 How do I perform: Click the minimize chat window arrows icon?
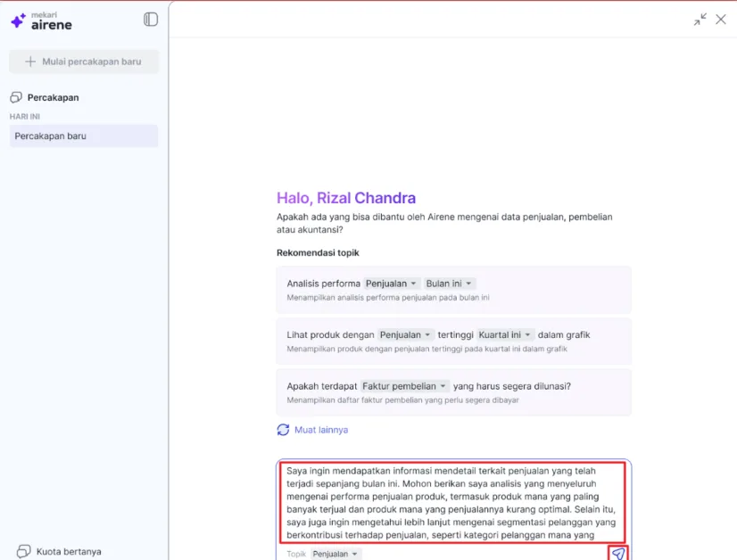tap(700, 20)
